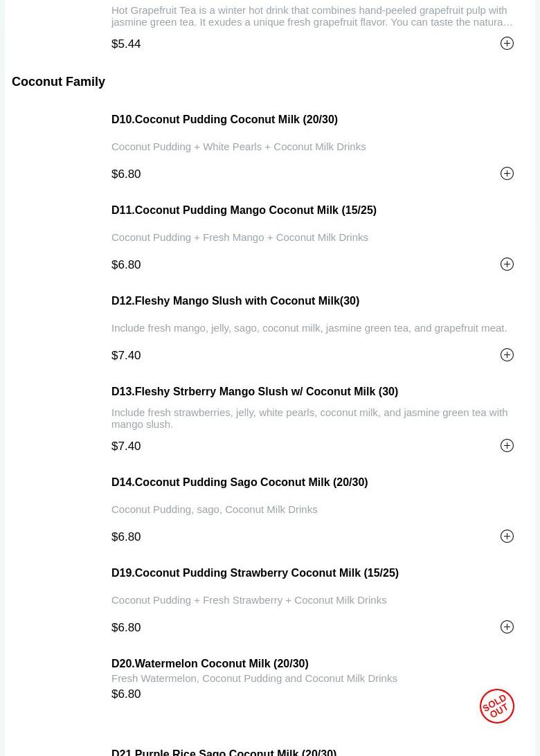This screenshot has width=540, height=756.
Task: Select D13.Fleshy Strberry Mango Slush title
Action: click(x=255, y=391)
